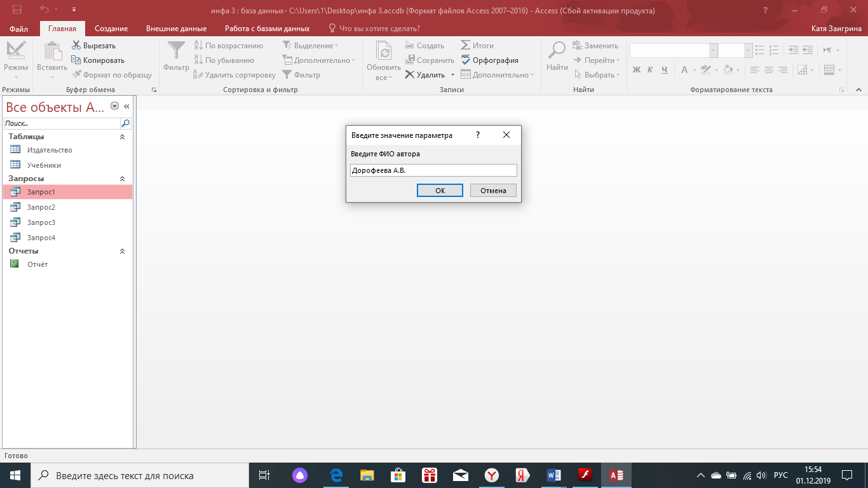Confirm the parameter with OK button
Image resolution: width=868 pixels, height=488 pixels.
[x=440, y=191]
